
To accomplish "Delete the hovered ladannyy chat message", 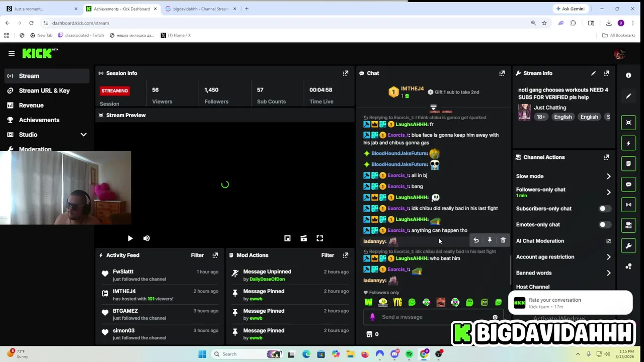I will [503, 241].
